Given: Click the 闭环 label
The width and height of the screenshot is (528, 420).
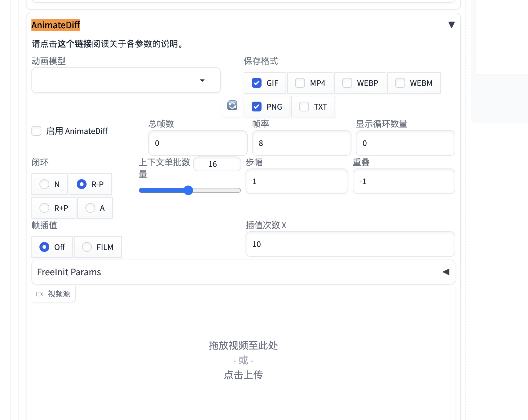Looking at the screenshot, I should [40, 162].
